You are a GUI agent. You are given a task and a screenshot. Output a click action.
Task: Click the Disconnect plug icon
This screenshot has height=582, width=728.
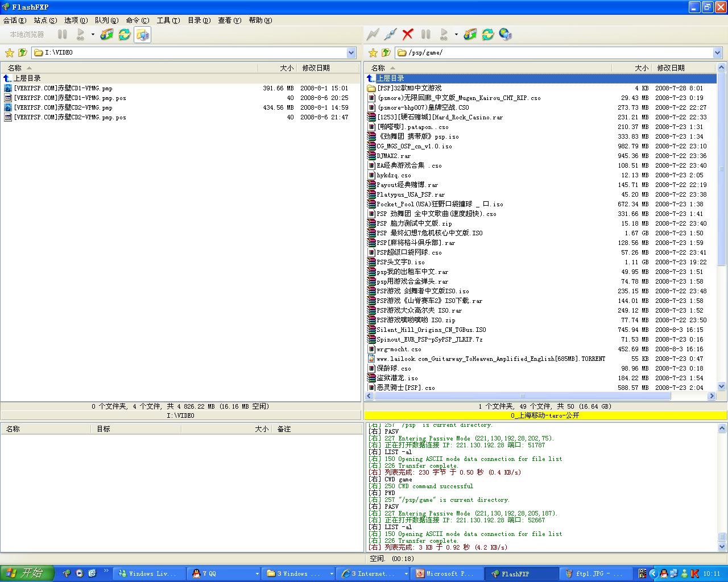point(390,35)
